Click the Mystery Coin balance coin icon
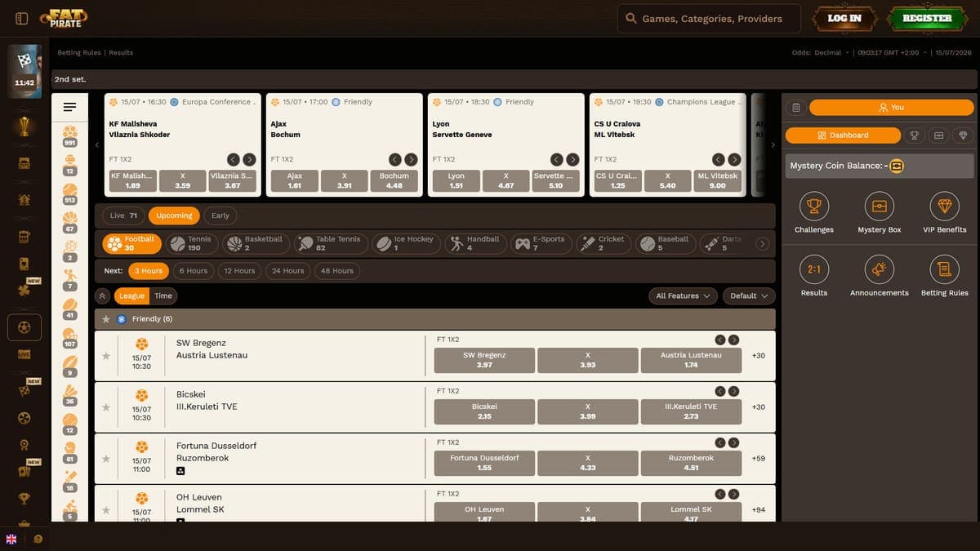 tap(896, 166)
